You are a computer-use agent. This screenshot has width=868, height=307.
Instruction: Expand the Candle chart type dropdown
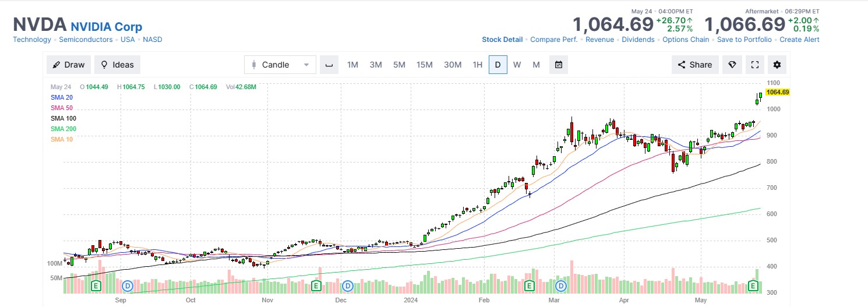tap(280, 65)
